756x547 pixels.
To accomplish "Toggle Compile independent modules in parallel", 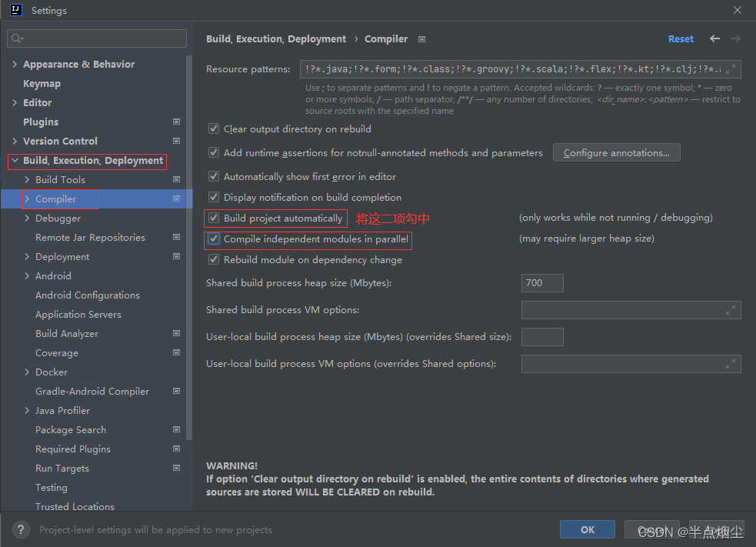I will (x=214, y=238).
